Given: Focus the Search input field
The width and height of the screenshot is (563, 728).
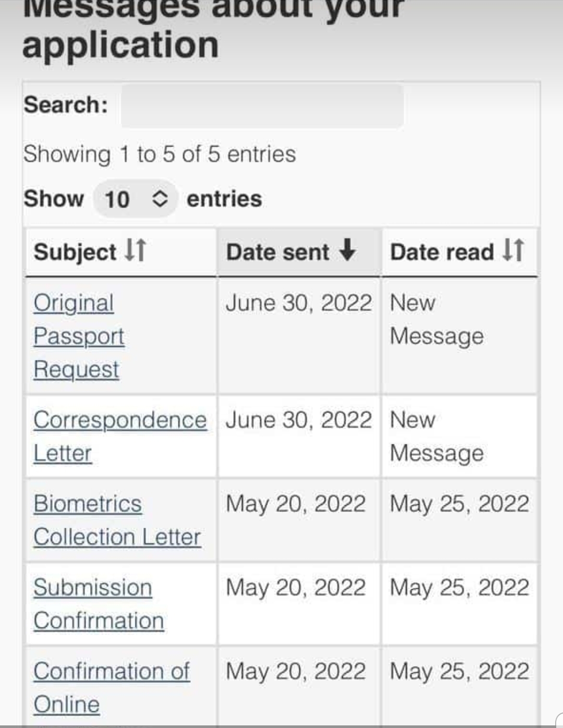Looking at the screenshot, I should (262, 106).
